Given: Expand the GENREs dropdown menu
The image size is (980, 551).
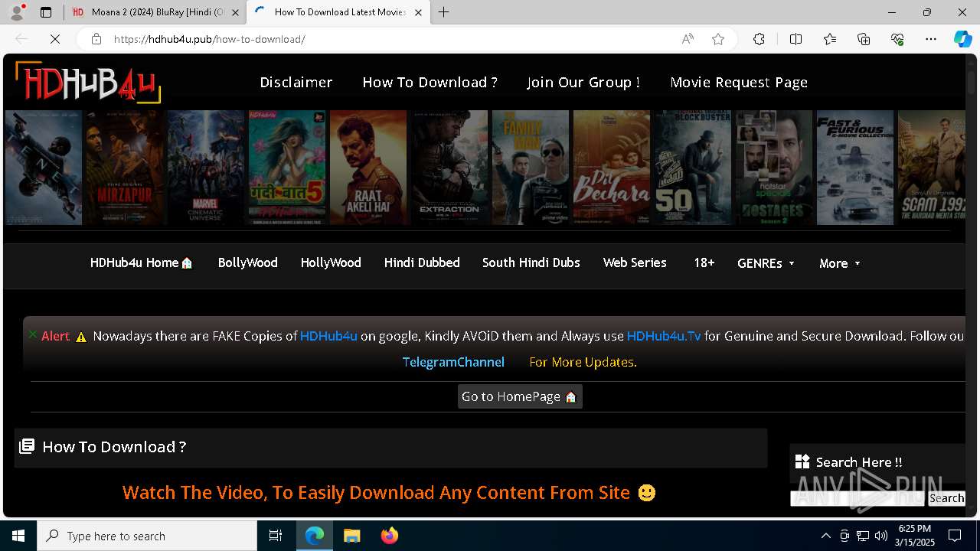Looking at the screenshot, I should pyautogui.click(x=766, y=263).
